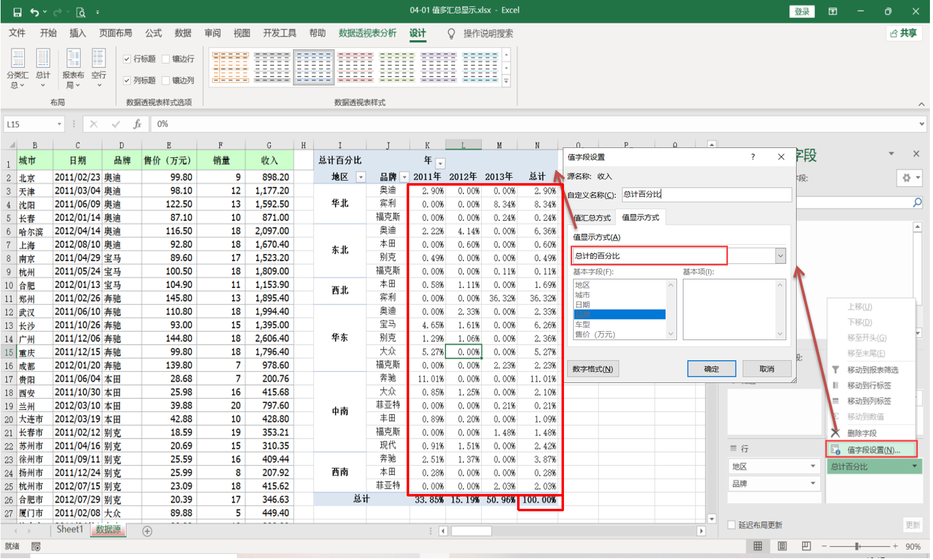Viewport: 933px width, 560px height.
Task: Toggle the 列标题 column headers checkbox
Action: (x=127, y=80)
